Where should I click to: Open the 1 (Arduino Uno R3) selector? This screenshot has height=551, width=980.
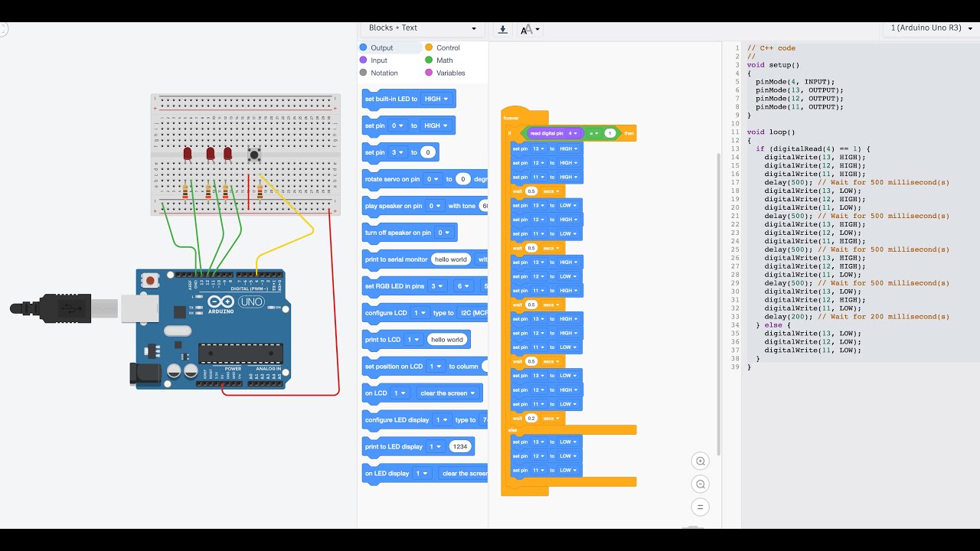[x=930, y=28]
